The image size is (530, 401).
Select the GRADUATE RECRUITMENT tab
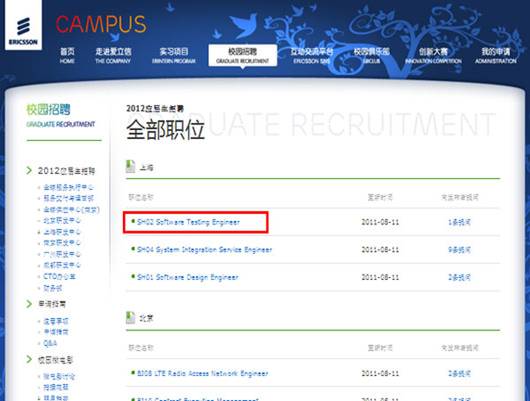click(x=243, y=55)
